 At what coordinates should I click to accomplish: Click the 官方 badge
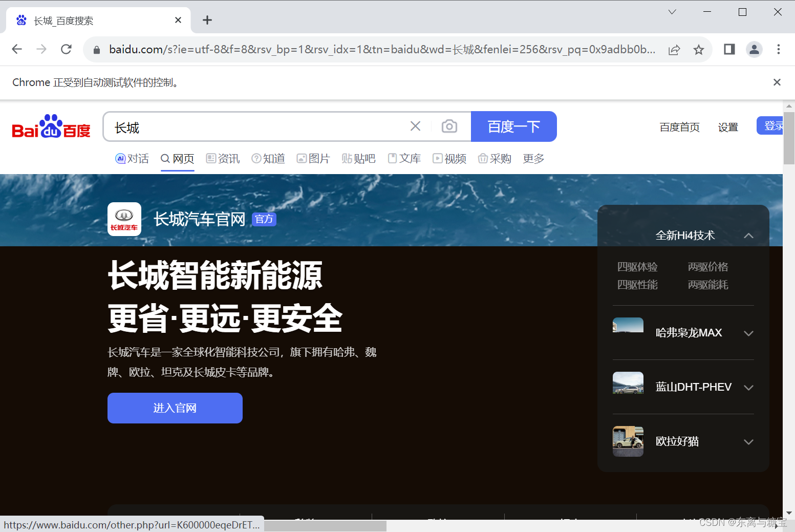point(264,220)
